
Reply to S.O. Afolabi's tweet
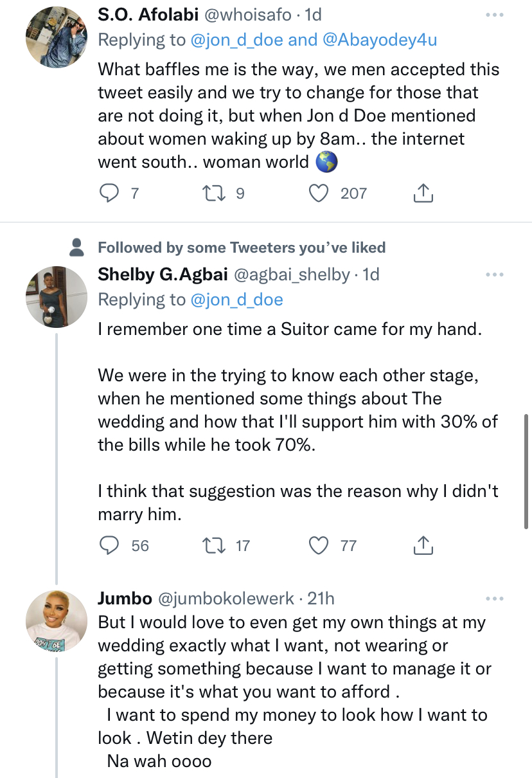(109, 192)
